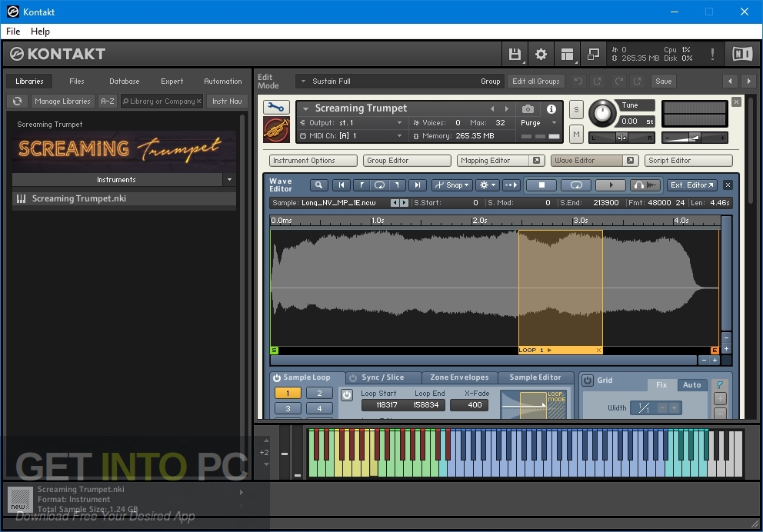Click the snapshot camera icon
The image size is (763, 532).
[x=528, y=109]
